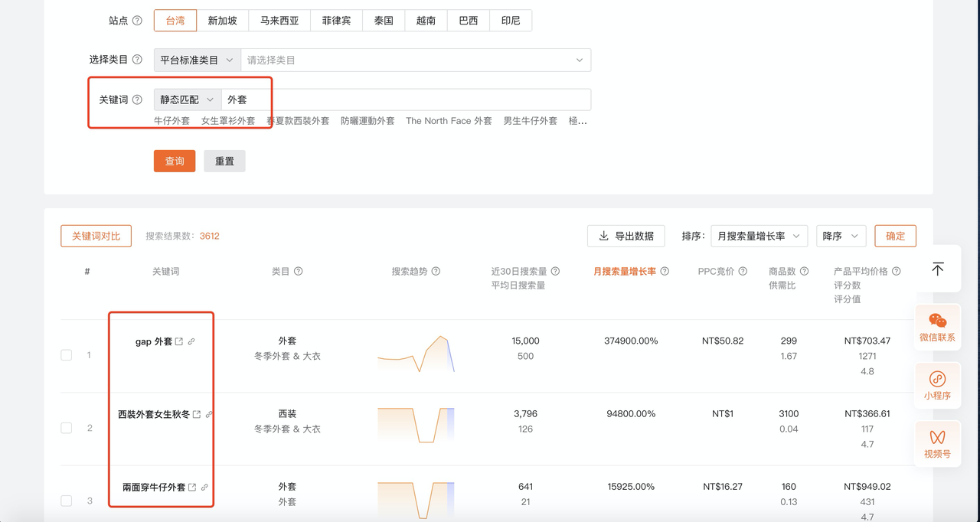Open 静态匹配 match type dropdown
The image size is (980, 522).
click(x=188, y=100)
